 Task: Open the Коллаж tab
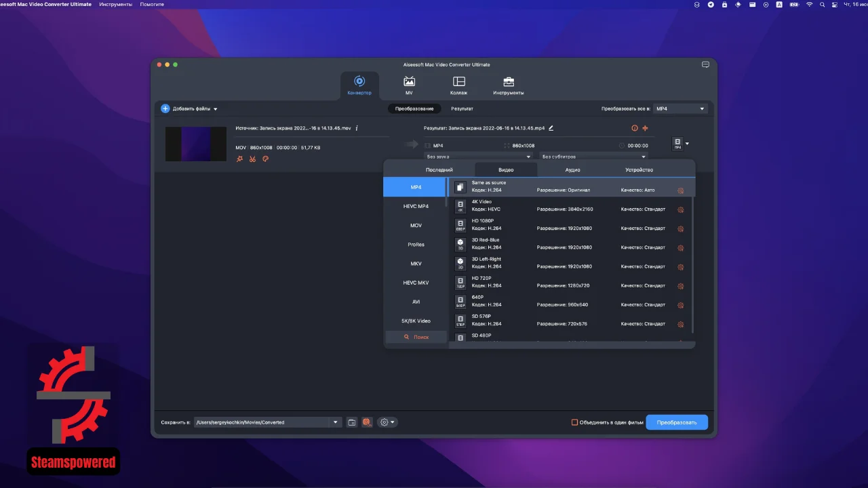[x=458, y=86]
